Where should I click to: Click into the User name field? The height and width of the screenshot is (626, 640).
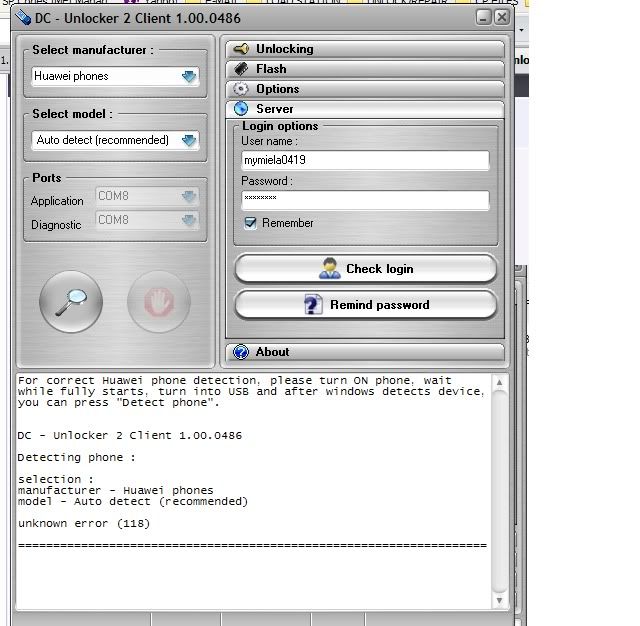pos(365,160)
